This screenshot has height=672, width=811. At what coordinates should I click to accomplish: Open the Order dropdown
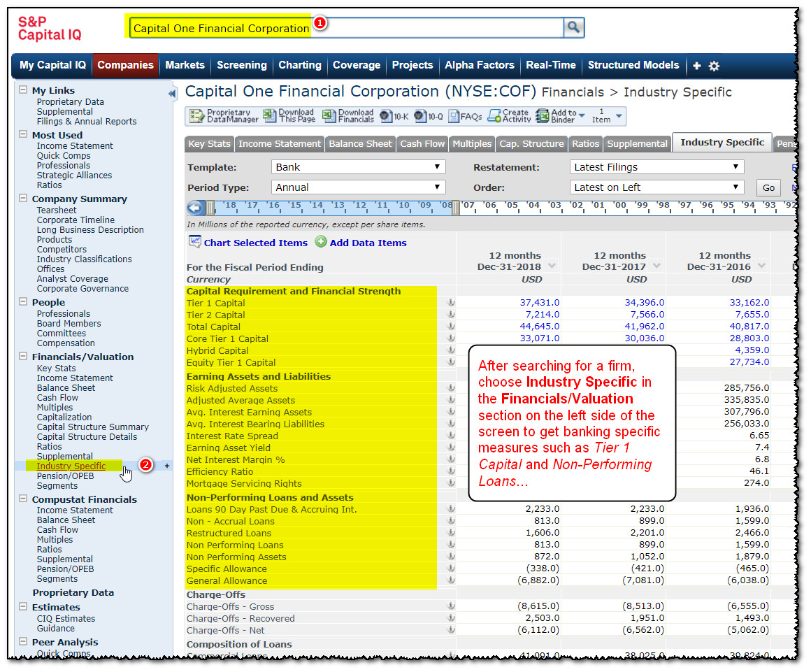coord(657,187)
